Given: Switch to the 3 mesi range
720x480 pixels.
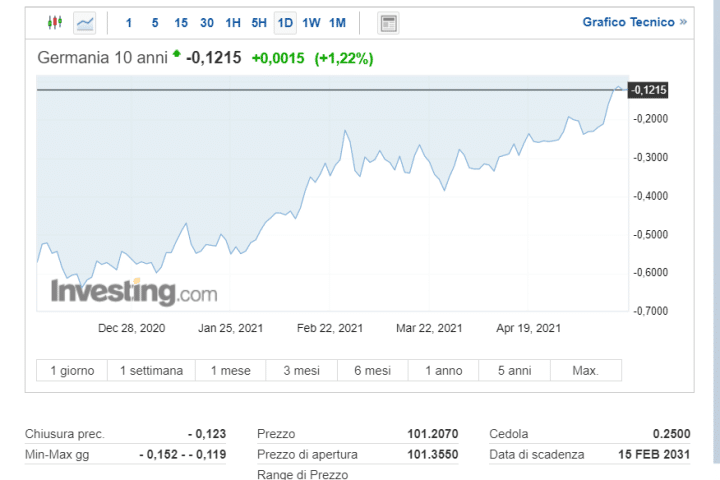Looking at the screenshot, I should (x=301, y=371).
